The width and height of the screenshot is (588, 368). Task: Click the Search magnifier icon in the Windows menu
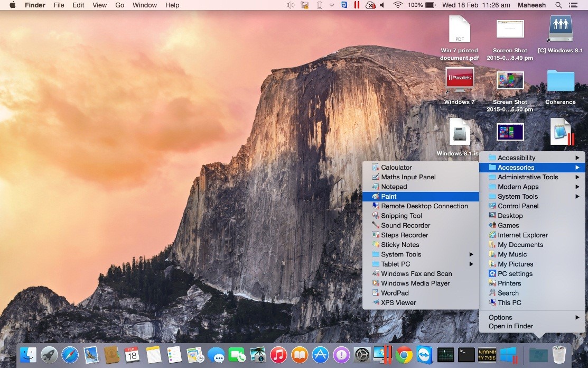pyautogui.click(x=492, y=293)
